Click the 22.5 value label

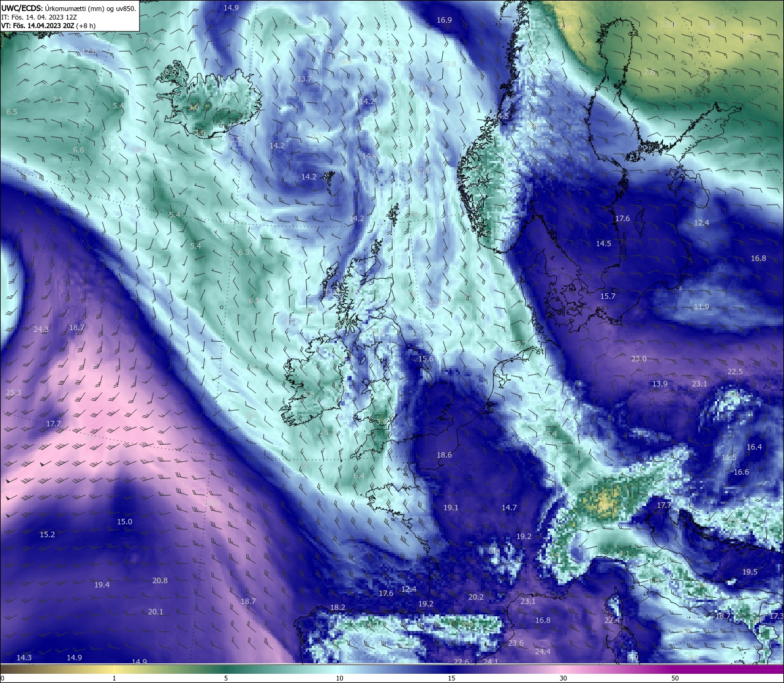point(735,372)
